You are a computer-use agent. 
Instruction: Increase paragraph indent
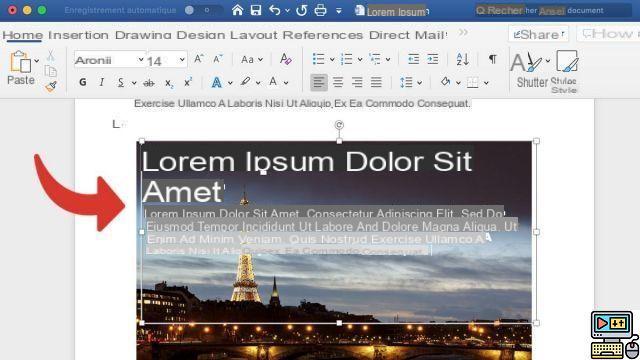click(x=433, y=60)
